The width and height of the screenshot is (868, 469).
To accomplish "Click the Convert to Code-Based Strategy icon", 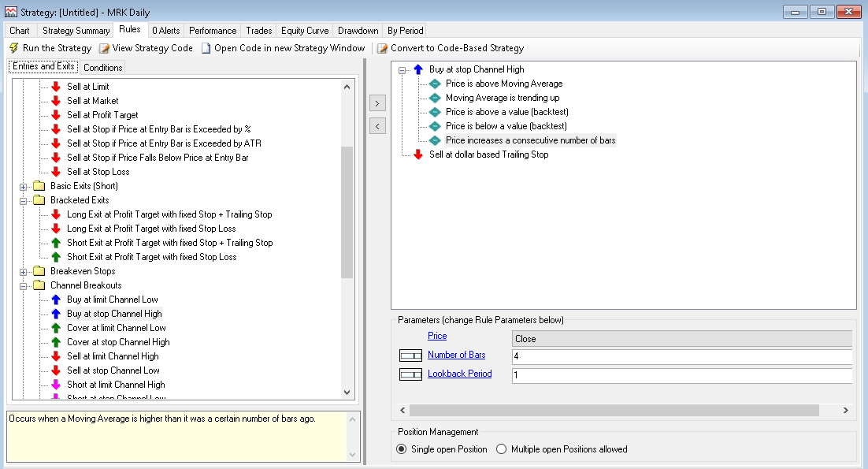I will coord(383,48).
